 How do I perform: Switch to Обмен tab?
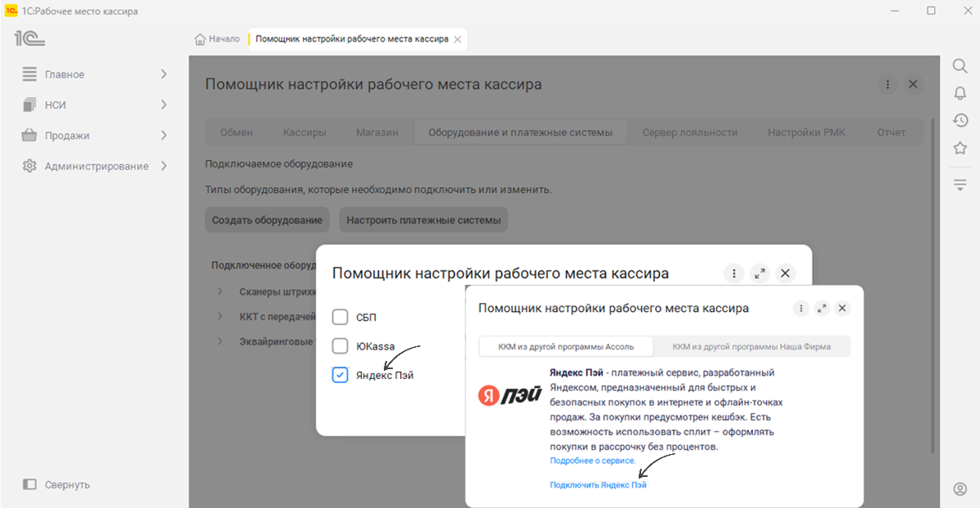coord(237,132)
